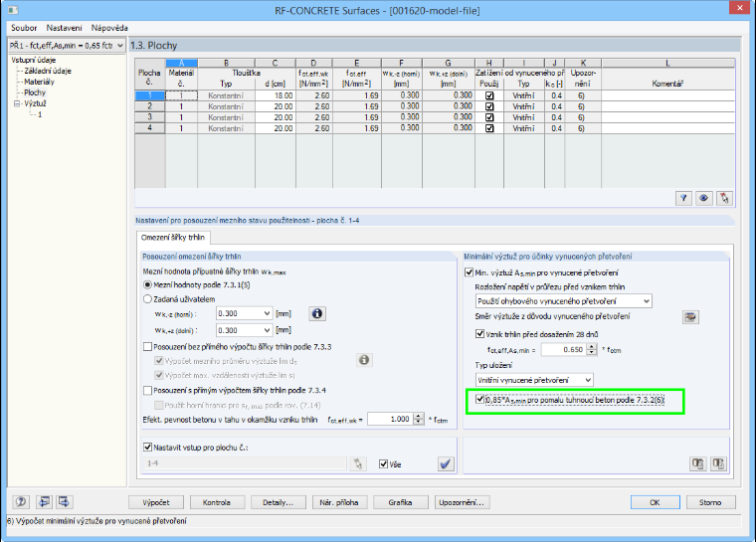
Task: Select Plochy in the tree
Action: pyautogui.click(x=35, y=92)
